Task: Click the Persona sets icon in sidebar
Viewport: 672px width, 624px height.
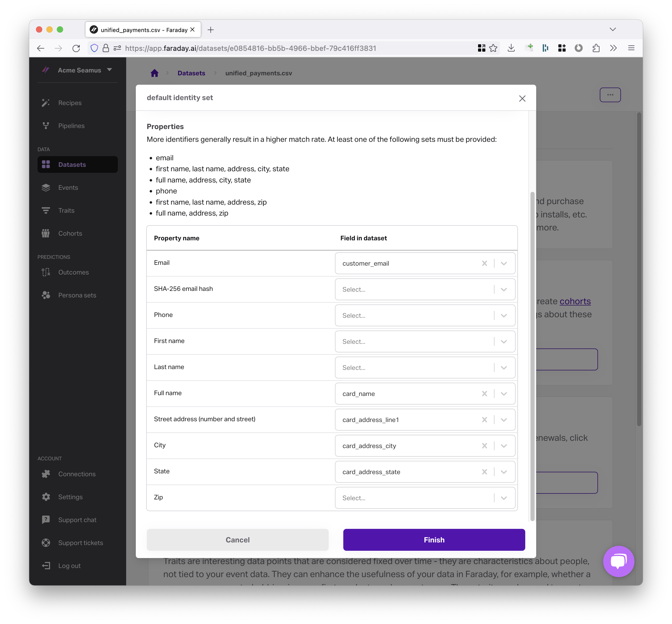Action: coord(46,295)
